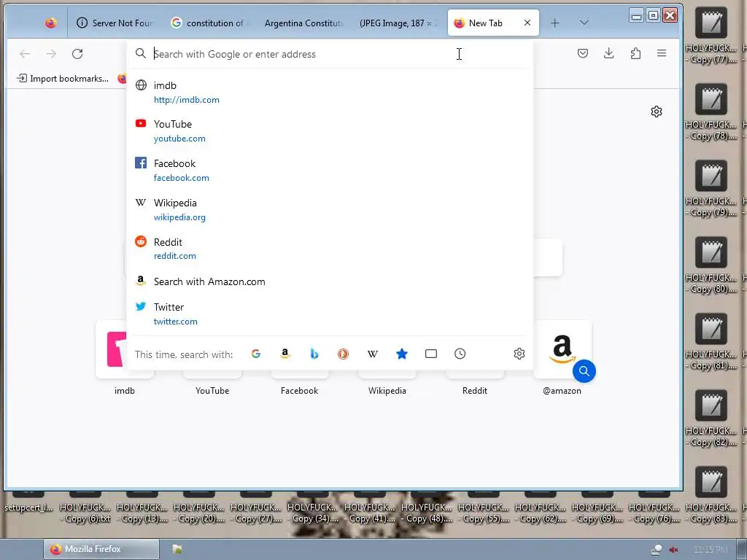
Task: Click the Reddit shortcut label
Action: coord(474,391)
